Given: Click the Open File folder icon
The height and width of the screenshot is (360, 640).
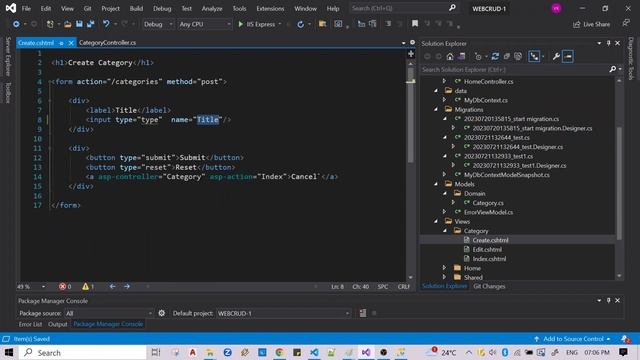Looking at the screenshot, I should [68, 24].
